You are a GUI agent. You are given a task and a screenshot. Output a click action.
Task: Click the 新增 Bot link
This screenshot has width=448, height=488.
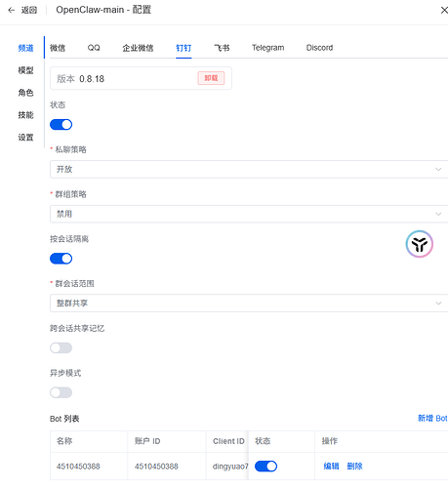[432, 419]
